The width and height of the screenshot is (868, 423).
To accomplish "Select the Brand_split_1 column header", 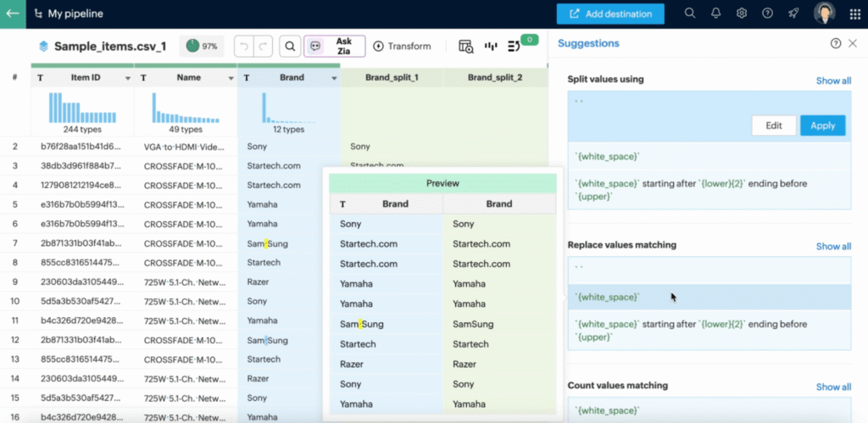I will (x=392, y=77).
